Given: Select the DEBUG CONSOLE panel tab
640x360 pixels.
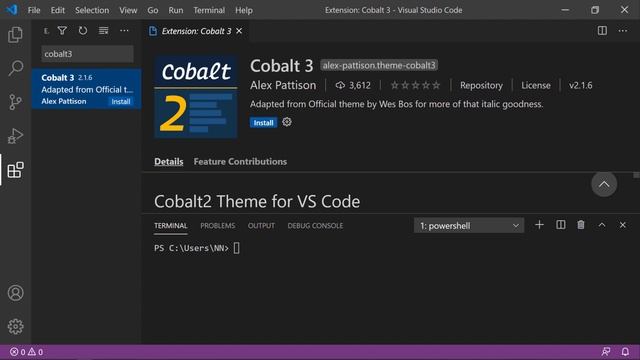Looking at the screenshot, I should pyautogui.click(x=315, y=226).
